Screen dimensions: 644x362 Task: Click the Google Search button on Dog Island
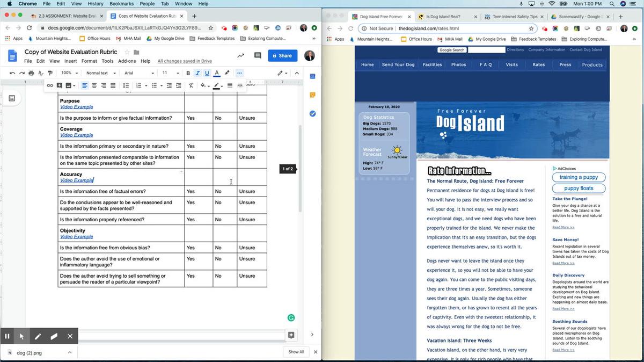(x=451, y=50)
